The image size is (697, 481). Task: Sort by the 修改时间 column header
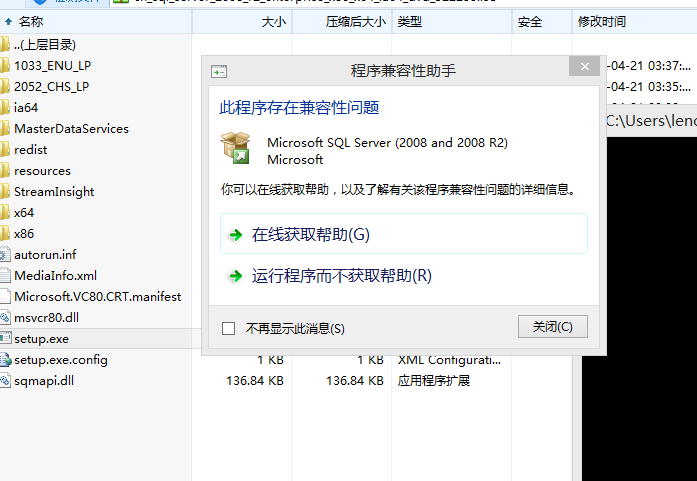click(601, 21)
